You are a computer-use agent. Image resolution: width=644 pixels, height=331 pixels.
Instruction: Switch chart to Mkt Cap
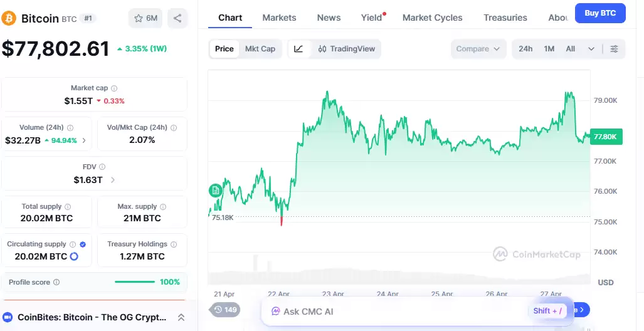point(260,49)
